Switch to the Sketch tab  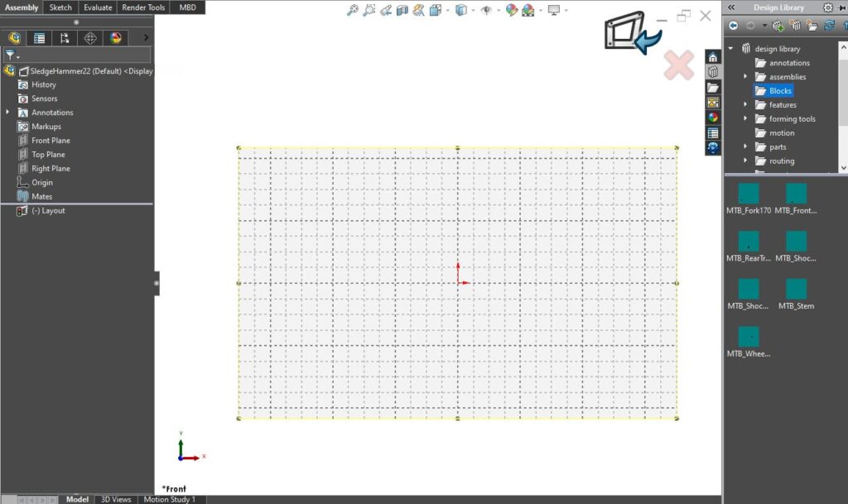[60, 7]
